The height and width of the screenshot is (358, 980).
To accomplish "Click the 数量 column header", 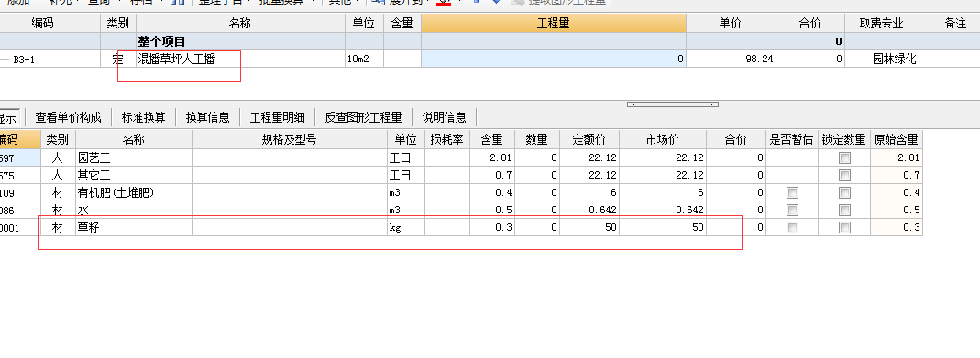I will point(537,140).
